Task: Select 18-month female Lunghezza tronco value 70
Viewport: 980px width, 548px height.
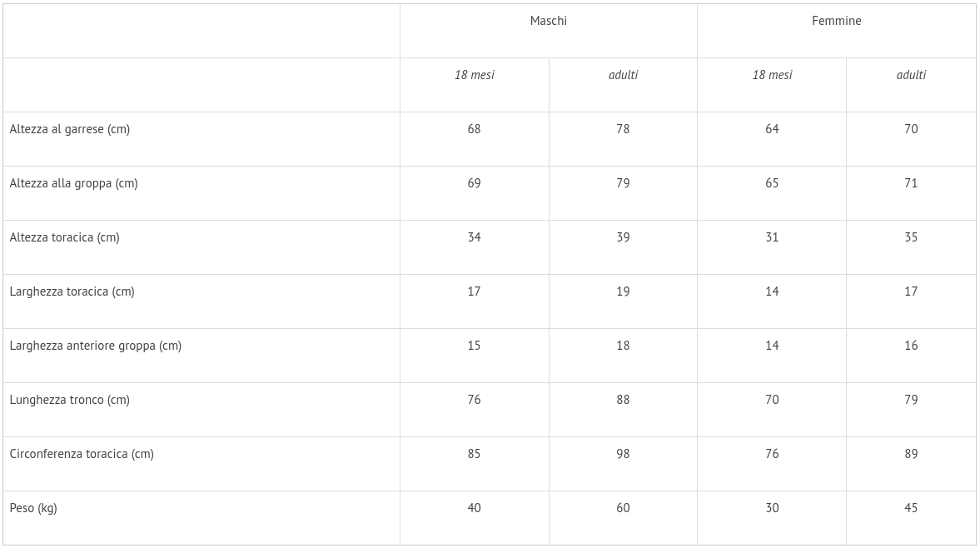Action: point(772,400)
